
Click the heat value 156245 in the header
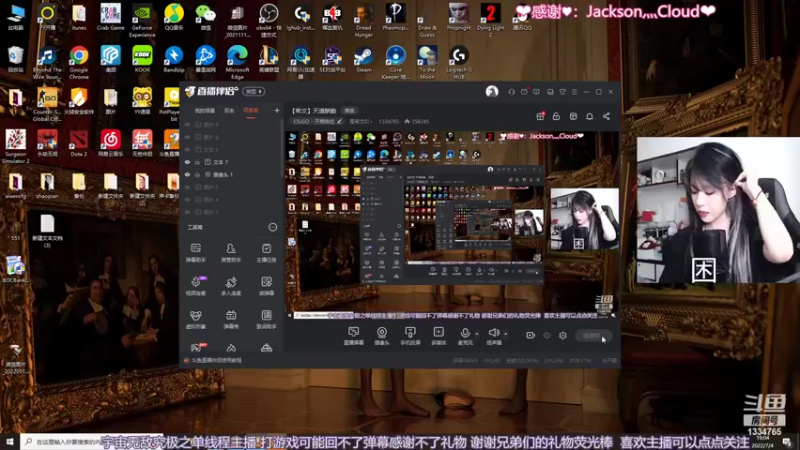pyautogui.click(x=420, y=121)
